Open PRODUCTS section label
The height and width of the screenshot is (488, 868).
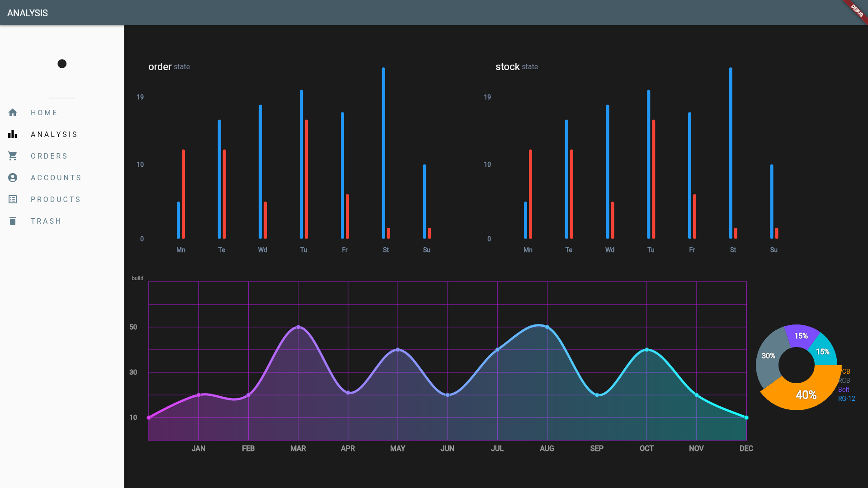pyautogui.click(x=56, y=199)
